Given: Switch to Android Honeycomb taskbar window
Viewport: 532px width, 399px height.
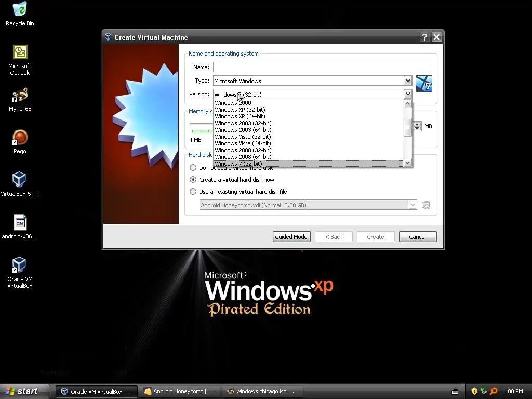Looking at the screenshot, I should (x=180, y=392).
